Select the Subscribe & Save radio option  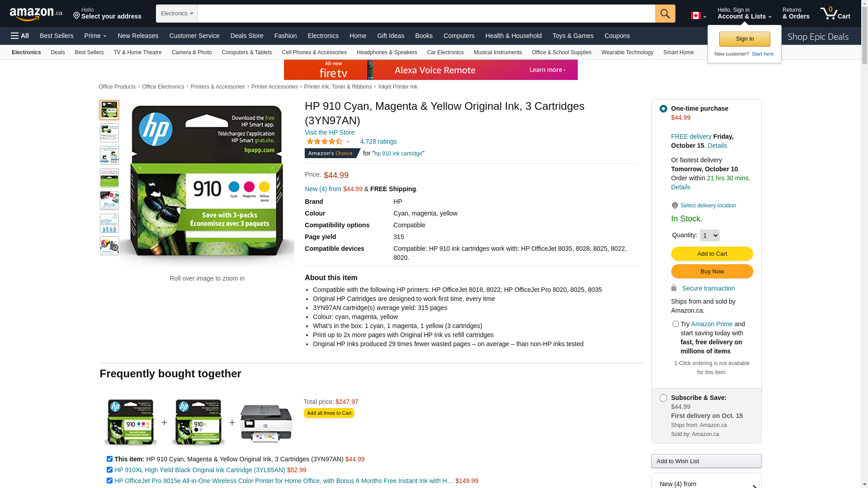point(663,398)
